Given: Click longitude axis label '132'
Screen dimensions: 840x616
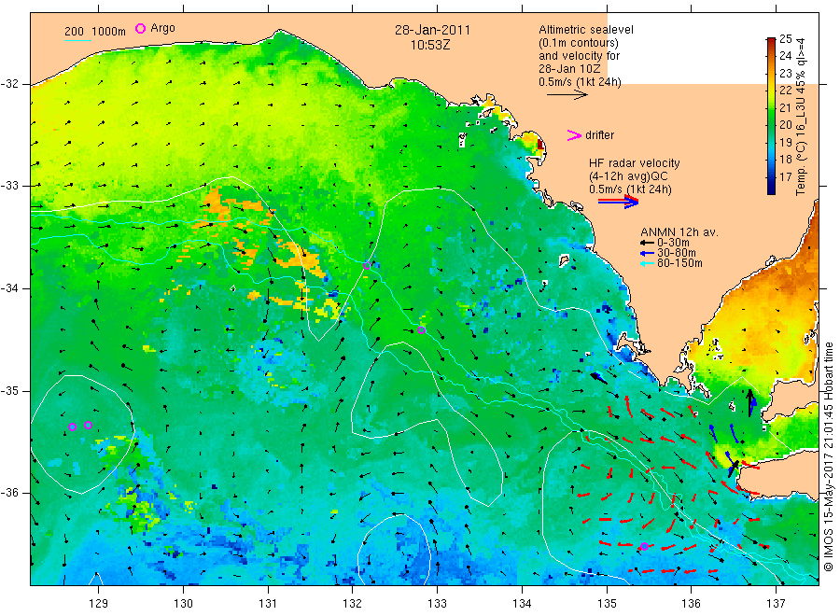Looking at the screenshot, I should click(353, 604).
